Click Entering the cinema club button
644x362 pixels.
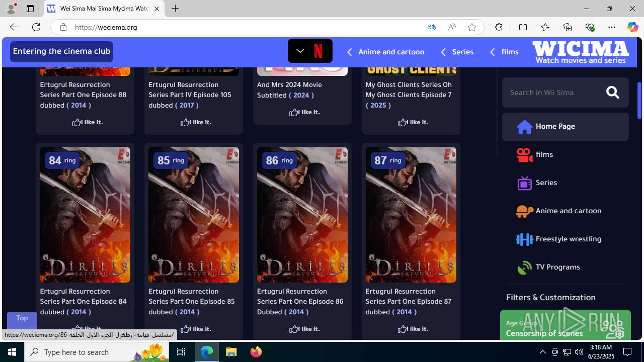(61, 51)
